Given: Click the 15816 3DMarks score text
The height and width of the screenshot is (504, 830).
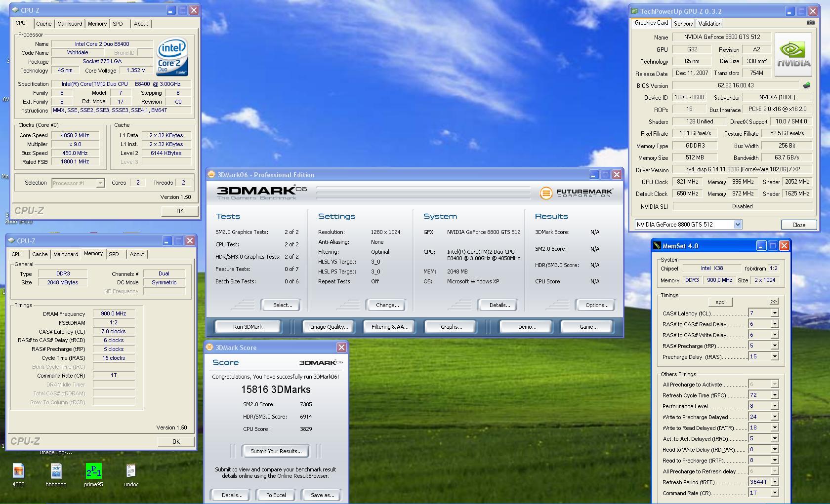Looking at the screenshot, I should click(x=276, y=389).
